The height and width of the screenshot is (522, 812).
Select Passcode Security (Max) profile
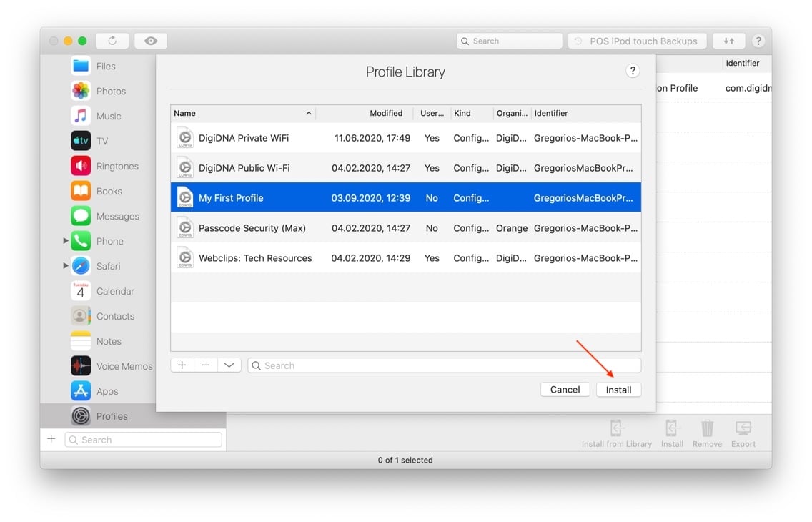coord(406,228)
